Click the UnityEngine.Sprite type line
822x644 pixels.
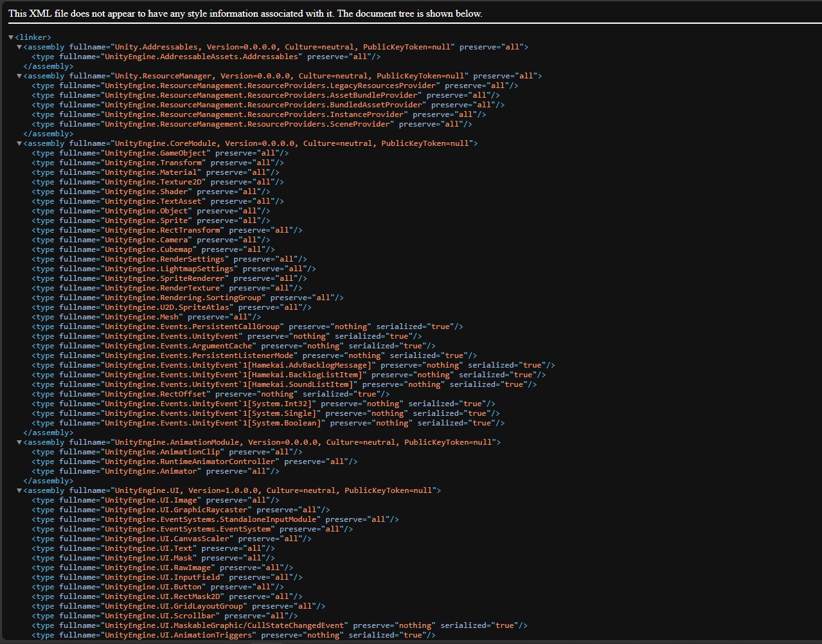(152, 220)
